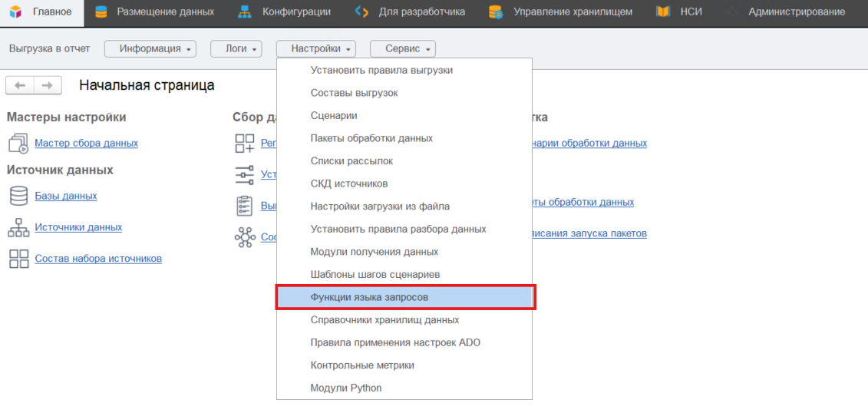Select Контрольные метрики in Настройки menu
This screenshot has width=868, height=413.
(362, 365)
